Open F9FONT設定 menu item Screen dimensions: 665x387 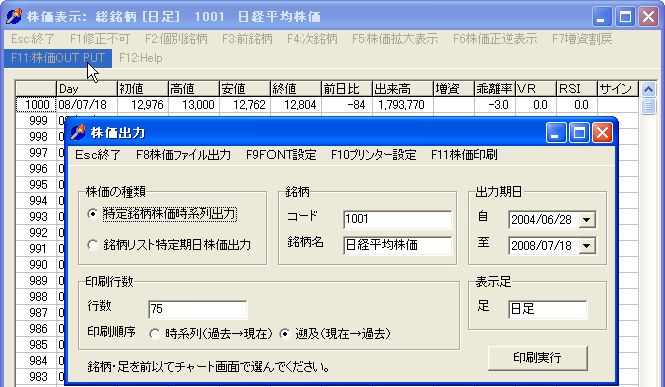click(281, 155)
